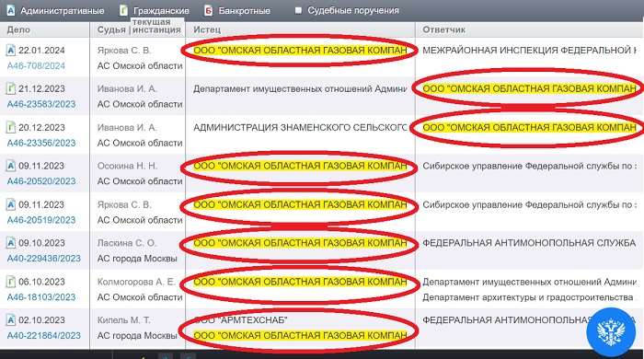
Task: Toggle the Банкротные case filter
Action: (237, 11)
